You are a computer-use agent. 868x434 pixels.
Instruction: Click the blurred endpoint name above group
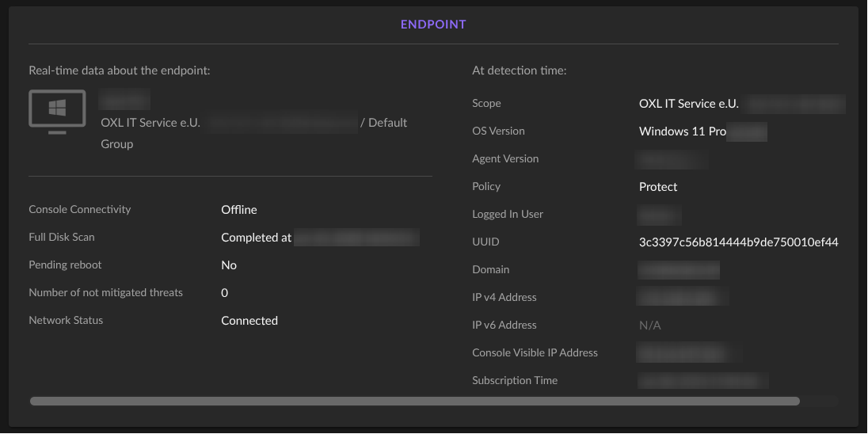pos(124,101)
